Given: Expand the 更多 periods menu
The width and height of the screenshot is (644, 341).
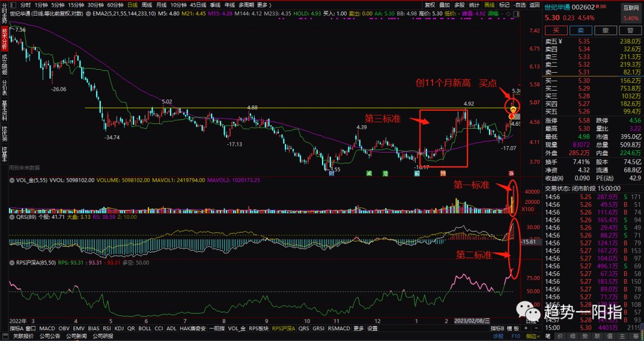Looking at the screenshot, I should 264,5.
